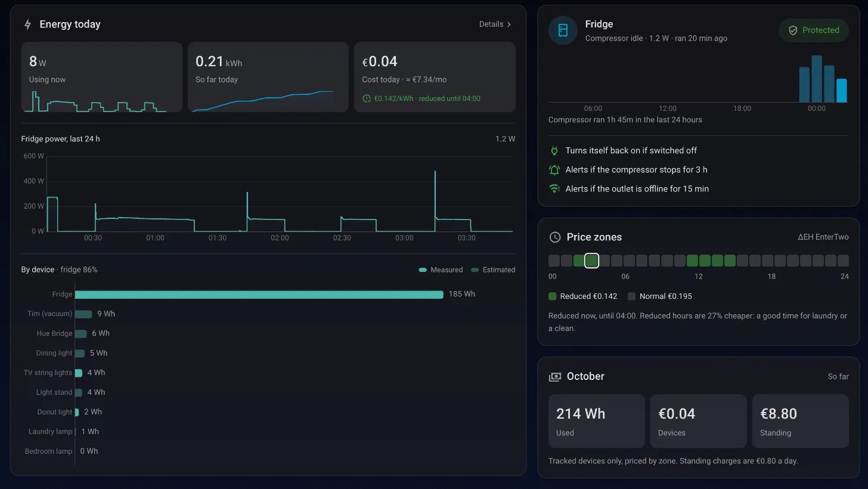Viewport: 868px width, 489px height.
Task: Click the 1.2 W fridge power reading
Action: 505,139
